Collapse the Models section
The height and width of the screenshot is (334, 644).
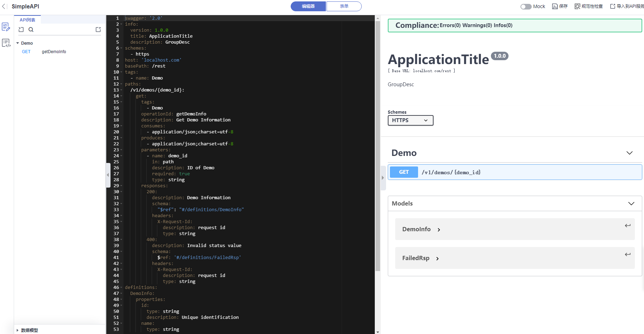coord(631,203)
